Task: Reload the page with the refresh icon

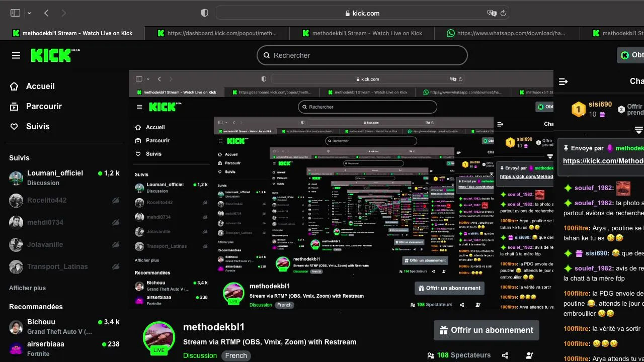Action: [x=503, y=13]
